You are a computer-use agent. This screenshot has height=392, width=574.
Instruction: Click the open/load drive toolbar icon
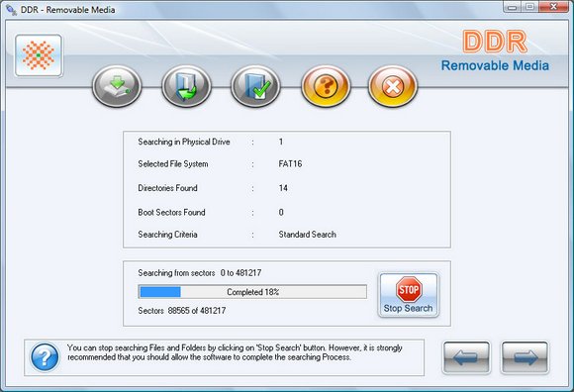pos(117,87)
